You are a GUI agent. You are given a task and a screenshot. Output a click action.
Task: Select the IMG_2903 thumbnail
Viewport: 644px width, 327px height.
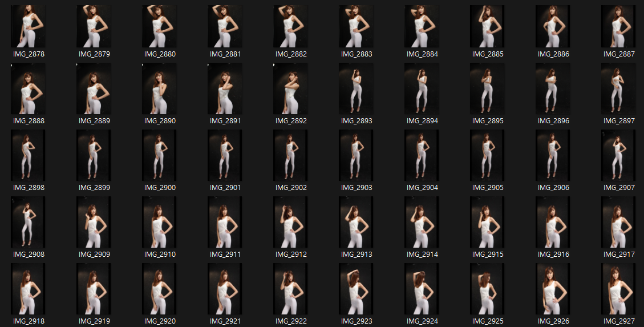coord(357,155)
